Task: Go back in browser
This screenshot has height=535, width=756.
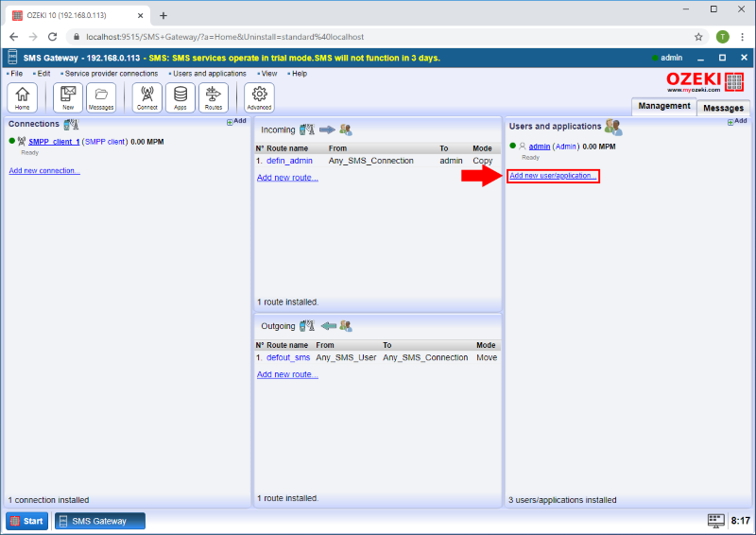Action: click(14, 37)
